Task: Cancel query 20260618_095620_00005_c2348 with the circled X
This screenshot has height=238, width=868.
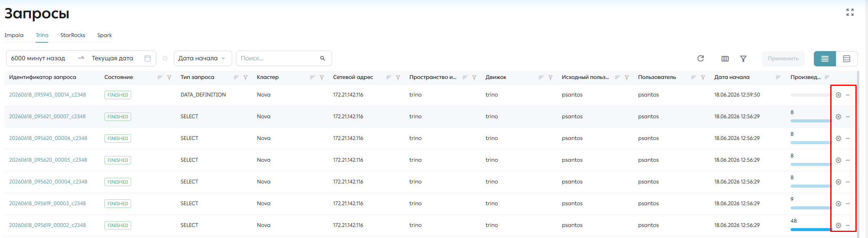Action: [x=838, y=160]
